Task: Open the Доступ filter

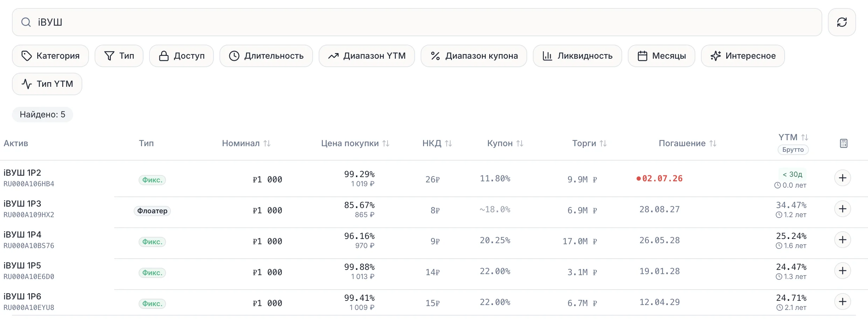Action: 181,56
